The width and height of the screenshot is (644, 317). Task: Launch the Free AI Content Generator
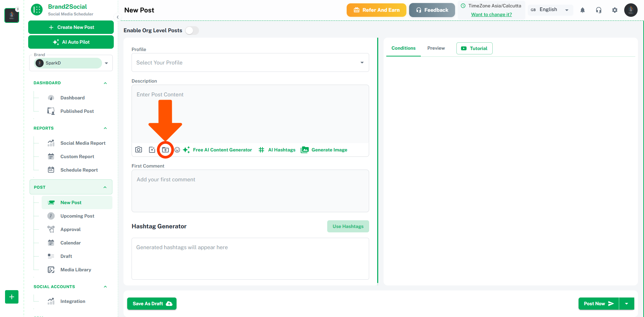217,150
